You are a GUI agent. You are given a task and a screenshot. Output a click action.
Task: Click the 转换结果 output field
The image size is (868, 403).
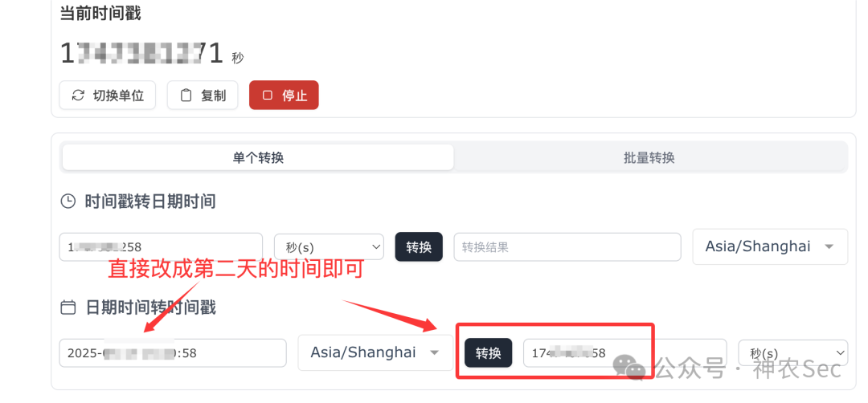click(x=567, y=246)
